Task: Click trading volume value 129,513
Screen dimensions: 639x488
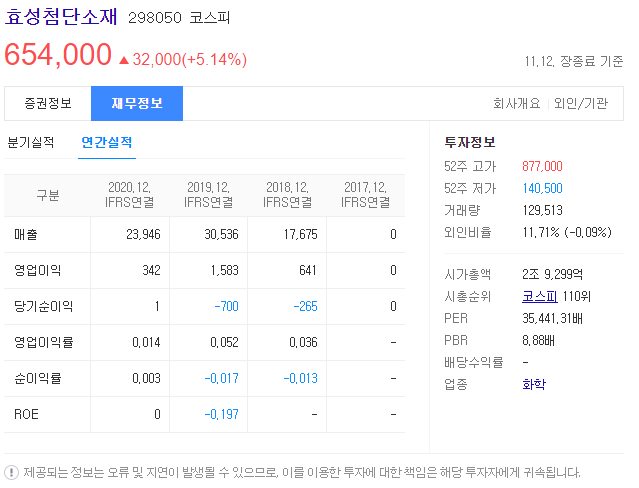Action: tap(542, 210)
